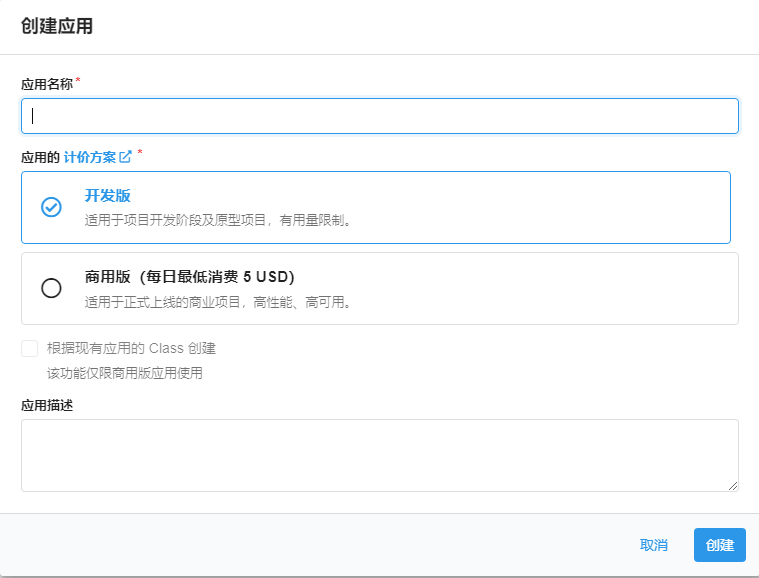
Task: Click the 应用描述 field label
Action: [47, 405]
